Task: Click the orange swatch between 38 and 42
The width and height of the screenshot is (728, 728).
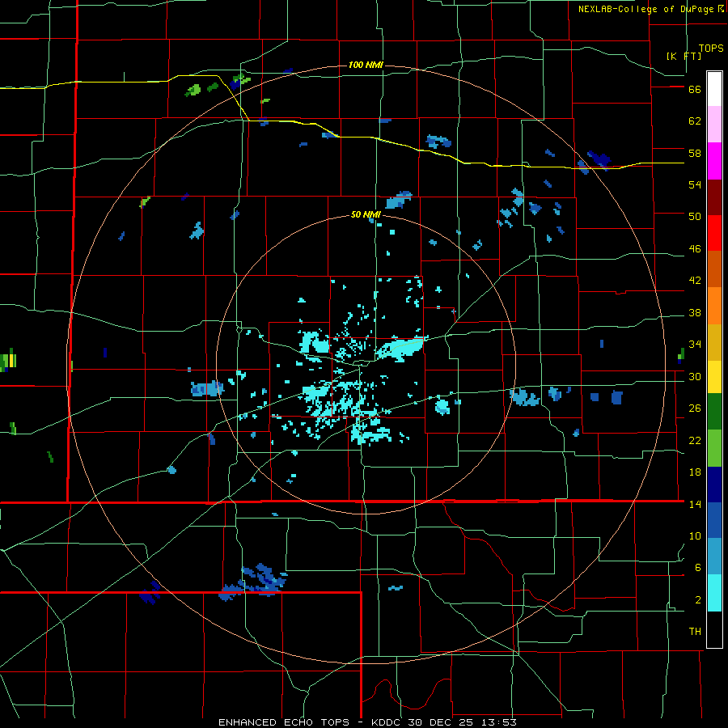Action: (714, 306)
